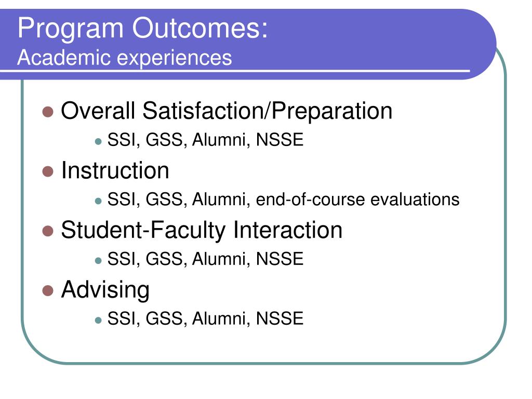Screen dimensions: 532x399
Task: Select the 'Advising' heading text
Action: coord(105,290)
